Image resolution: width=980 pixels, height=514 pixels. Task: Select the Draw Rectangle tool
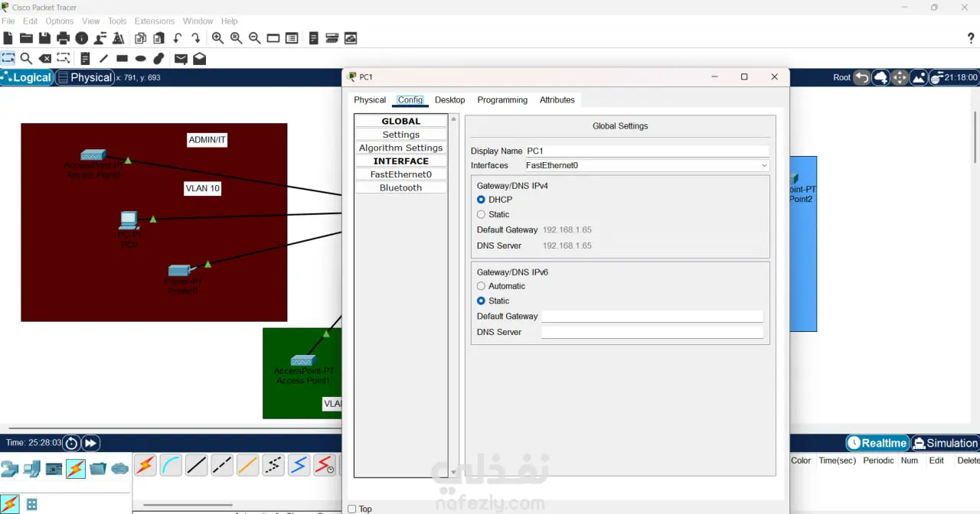[x=122, y=58]
